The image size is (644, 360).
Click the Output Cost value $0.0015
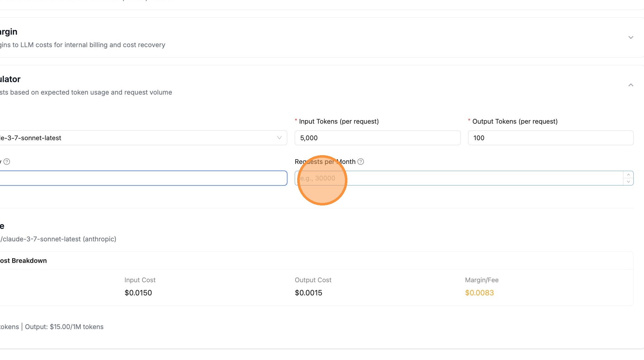[308, 293]
